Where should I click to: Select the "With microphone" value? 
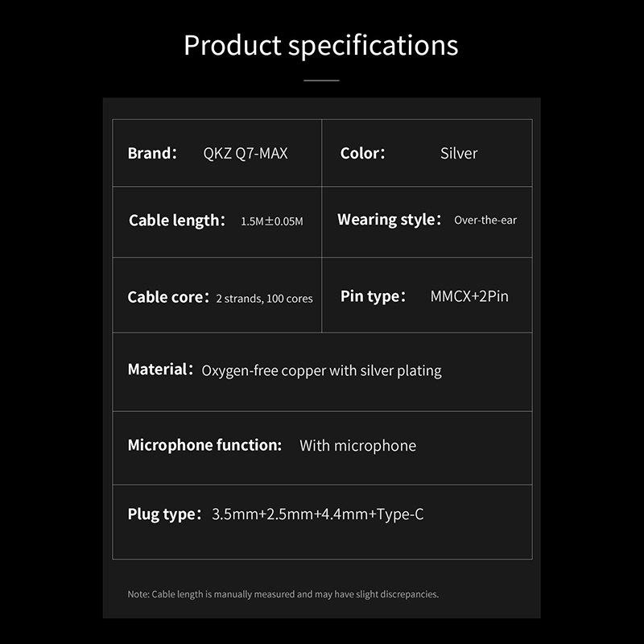pyautogui.click(x=357, y=445)
